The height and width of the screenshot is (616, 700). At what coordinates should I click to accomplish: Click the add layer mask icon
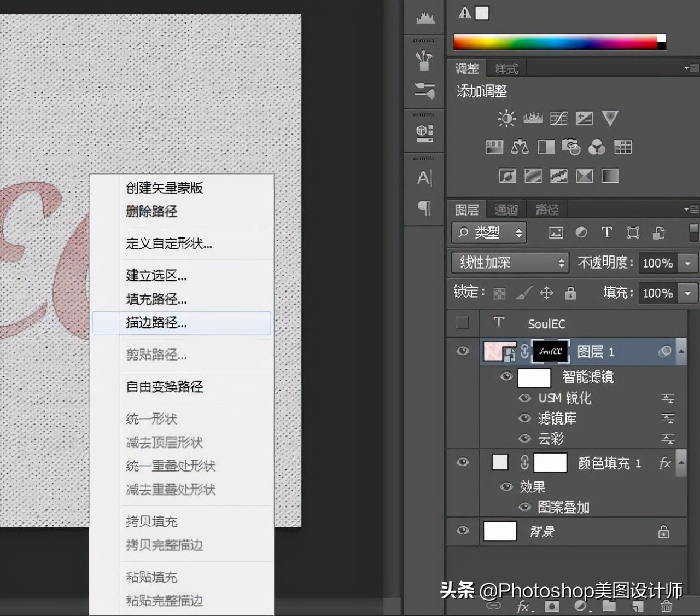pos(551,606)
